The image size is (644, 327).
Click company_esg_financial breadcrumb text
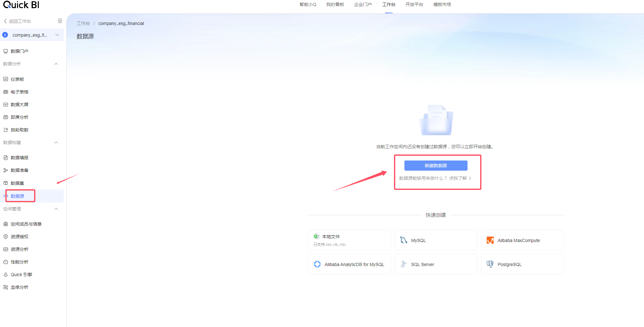point(121,23)
